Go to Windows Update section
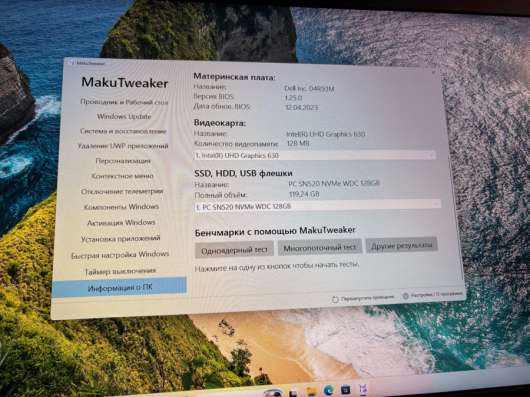 tap(124, 117)
